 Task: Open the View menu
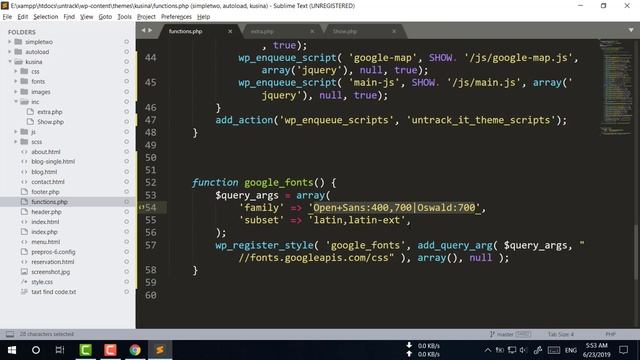pos(87,17)
